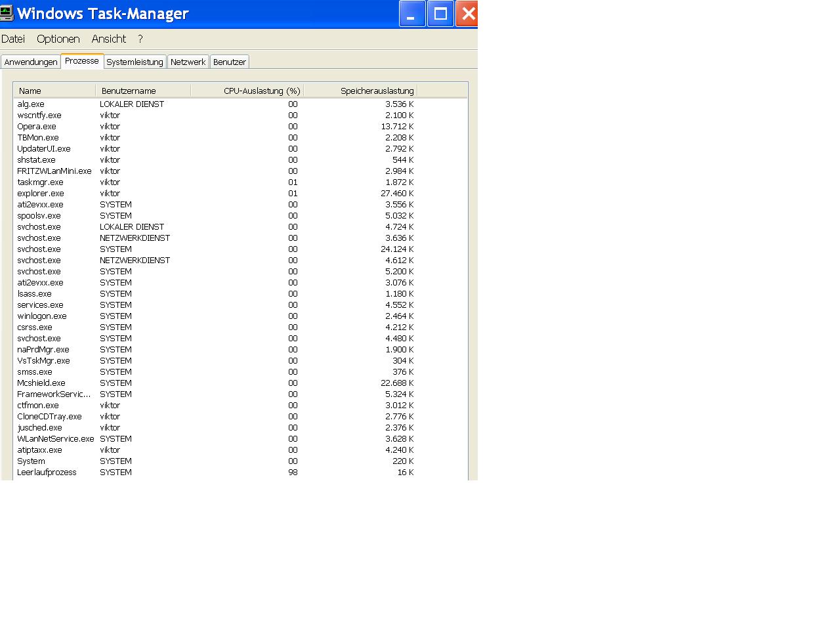Select the WLanNetService.exe process

coord(240,439)
